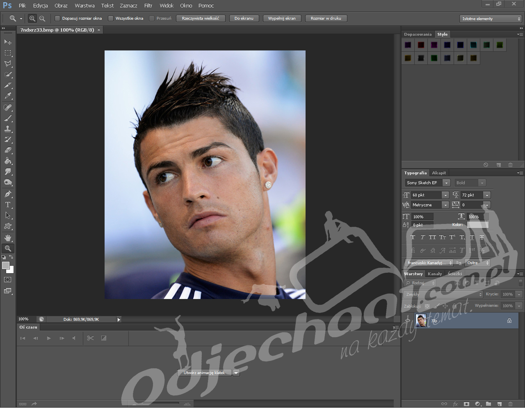Select the Eyedropper tool
Viewport: 525px width, 420px height.
8,96
